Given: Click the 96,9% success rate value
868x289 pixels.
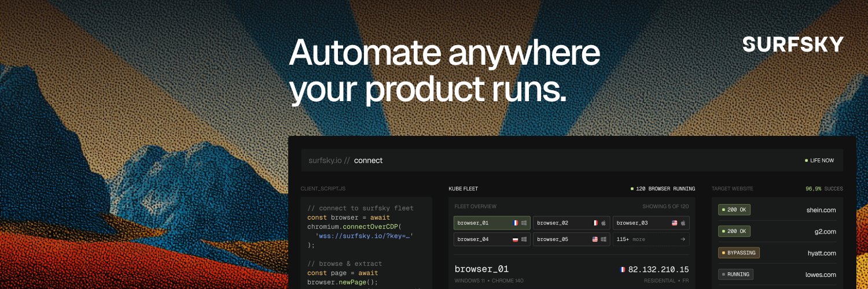Looking at the screenshot, I should (x=814, y=188).
